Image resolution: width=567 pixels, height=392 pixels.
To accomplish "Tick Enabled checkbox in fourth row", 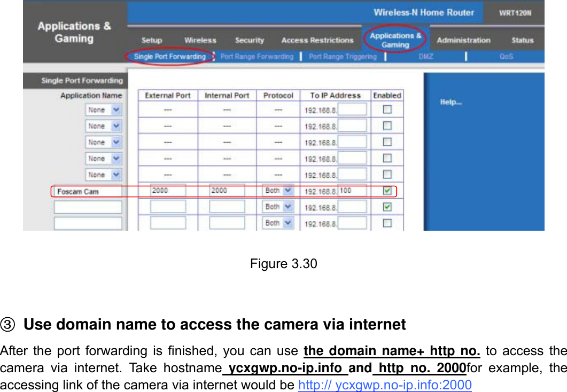I will point(387,158).
